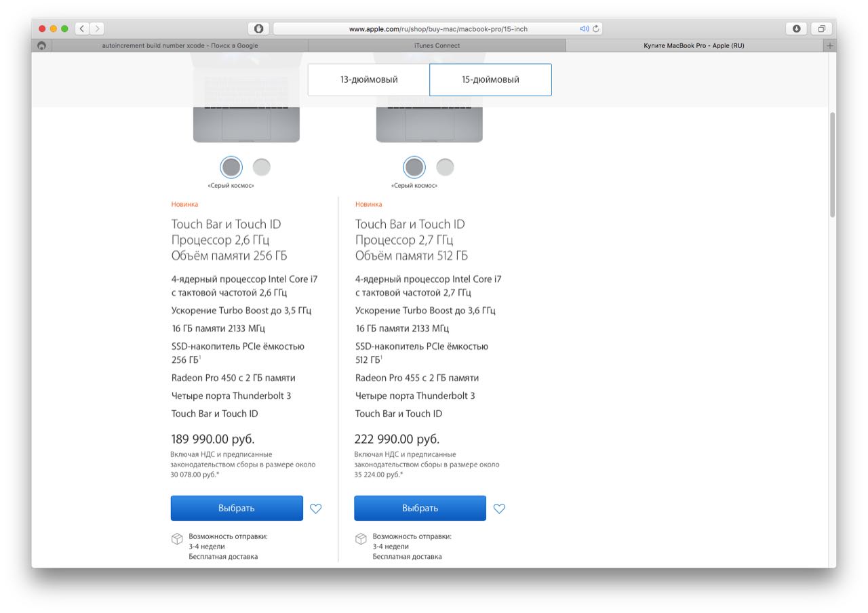Screen dimensions: 868x613
Task: Click «Серый космос» label under the 2,7 ГГц model
Action: pyautogui.click(x=414, y=186)
